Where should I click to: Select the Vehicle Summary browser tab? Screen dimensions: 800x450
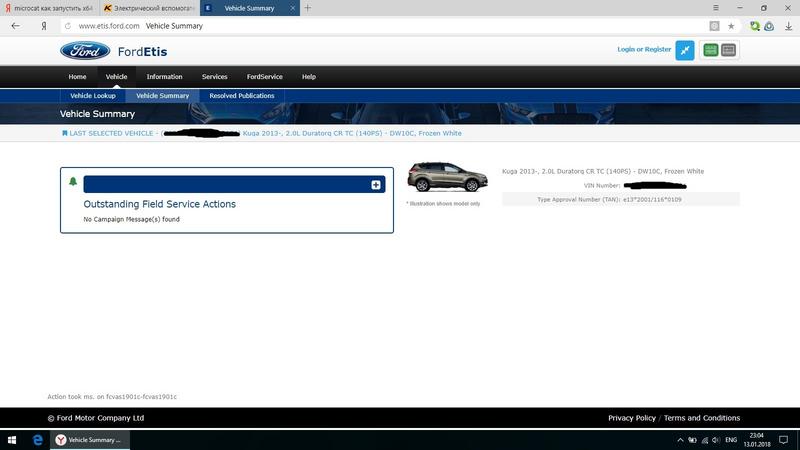tap(250, 8)
